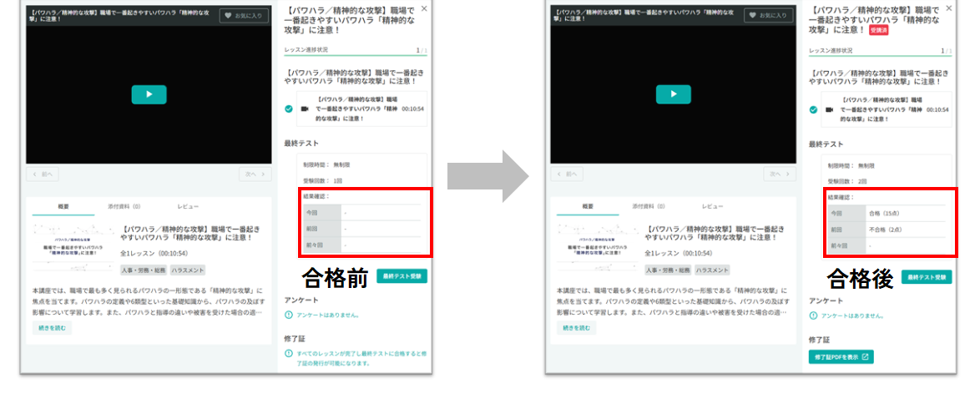
Task: Click ハラスメント tag in right screenshot
Action: (x=713, y=270)
